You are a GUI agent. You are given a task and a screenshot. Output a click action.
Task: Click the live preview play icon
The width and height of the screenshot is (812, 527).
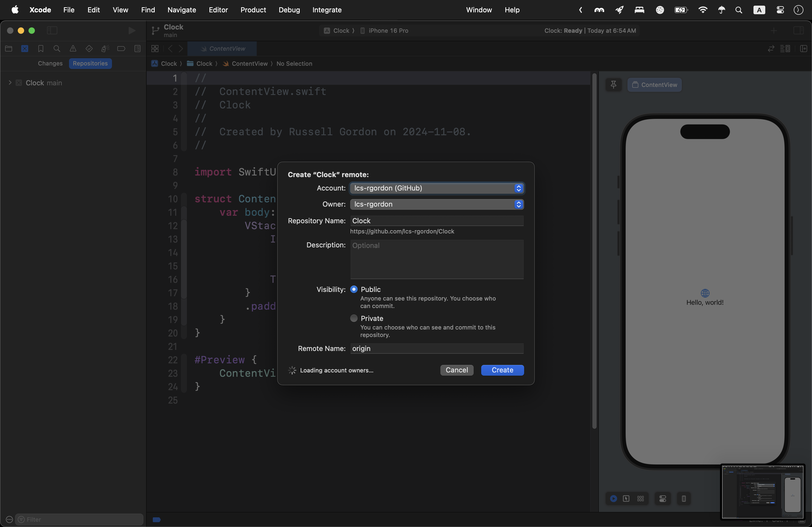[x=613, y=499]
